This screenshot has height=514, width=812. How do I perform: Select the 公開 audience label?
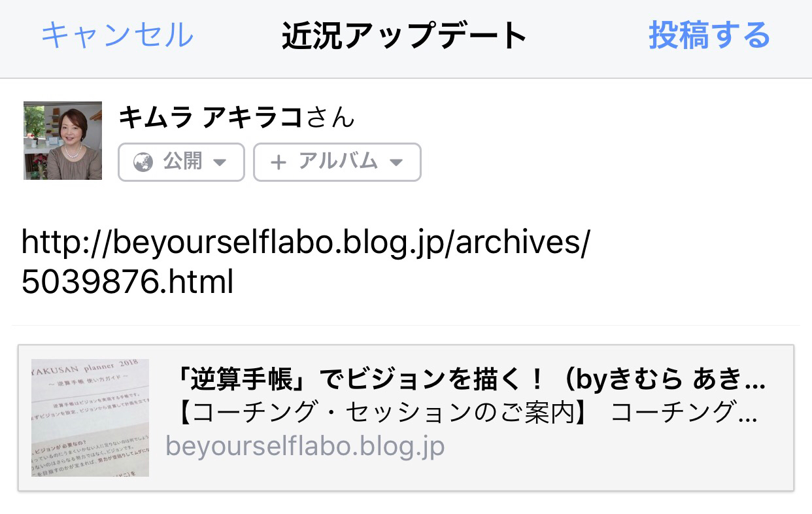tap(182, 162)
